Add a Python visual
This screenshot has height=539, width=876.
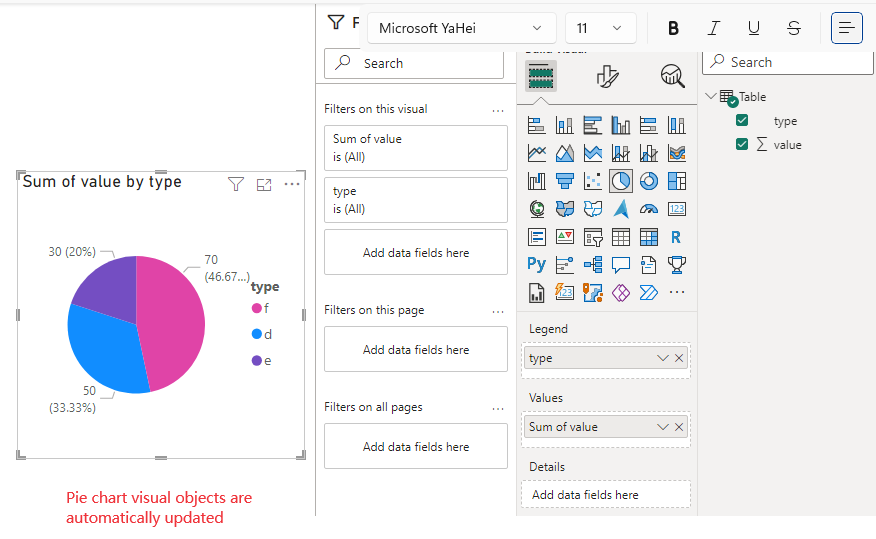tap(536, 264)
